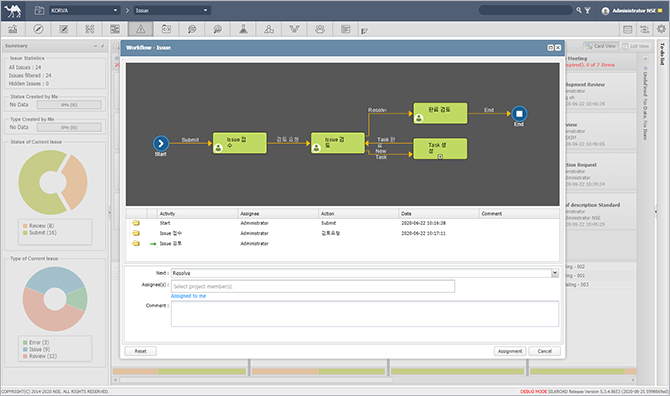Screen dimensions: 670x396
Task: Open the dashboard chart toolbar icon
Action: pos(13,29)
